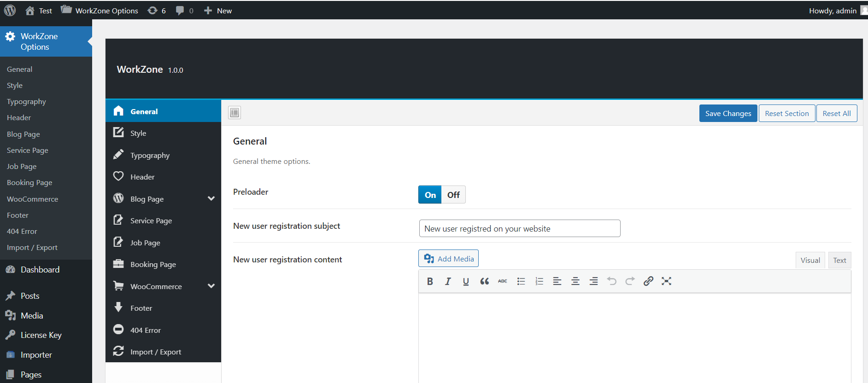Open WorkZone Options in admin bar
868x383 pixels.
tap(100, 11)
